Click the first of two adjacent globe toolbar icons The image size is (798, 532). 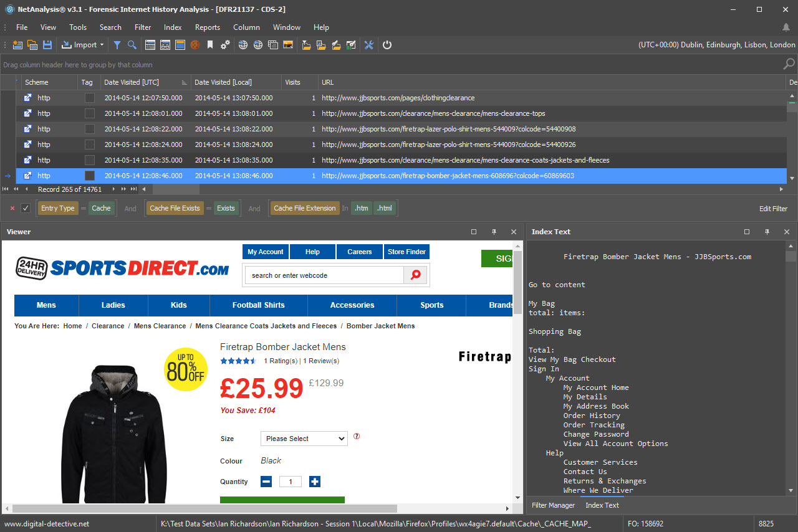pos(243,45)
